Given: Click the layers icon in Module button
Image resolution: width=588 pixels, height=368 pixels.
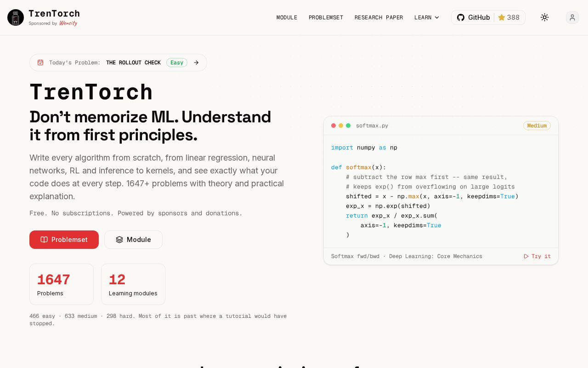Looking at the screenshot, I should 119,240.
